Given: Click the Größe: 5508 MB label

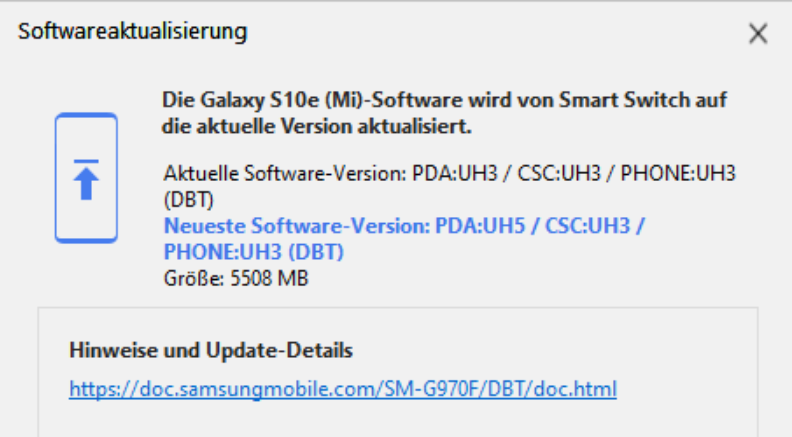Looking at the screenshot, I should coord(236,278).
